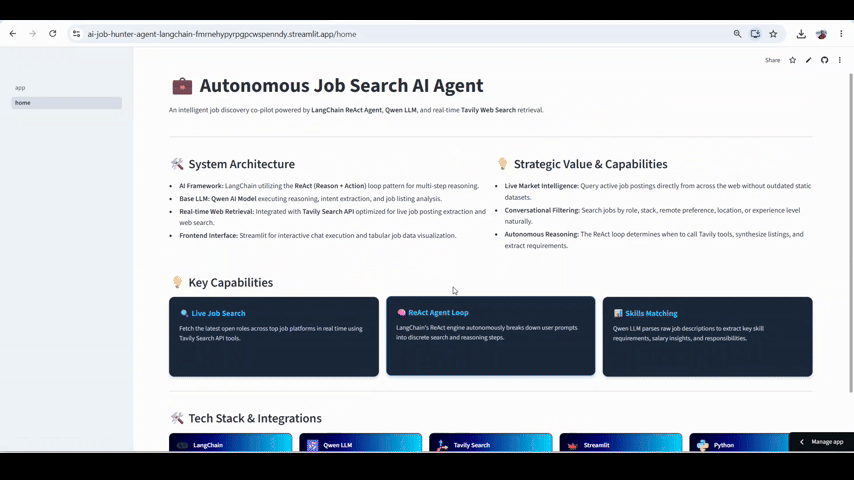Click the briefcase icon beside the title
854x480 pixels.
point(182,86)
